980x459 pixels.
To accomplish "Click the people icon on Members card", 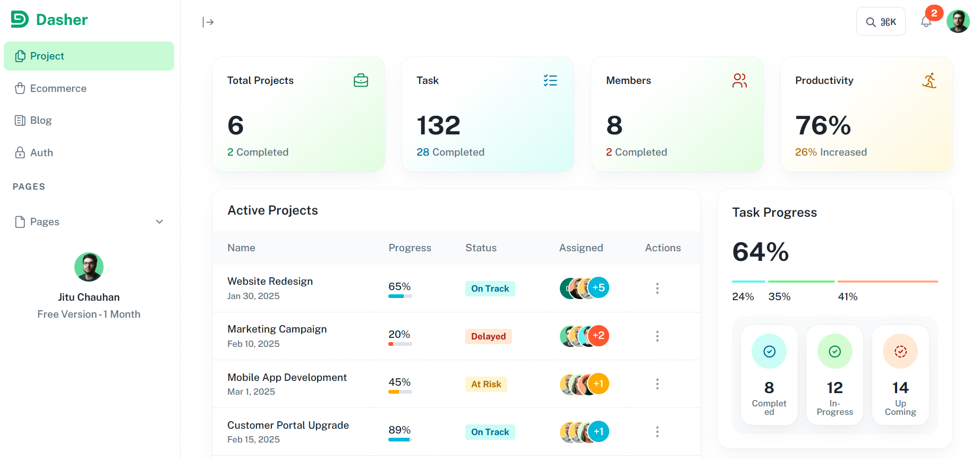I will pyautogui.click(x=739, y=80).
